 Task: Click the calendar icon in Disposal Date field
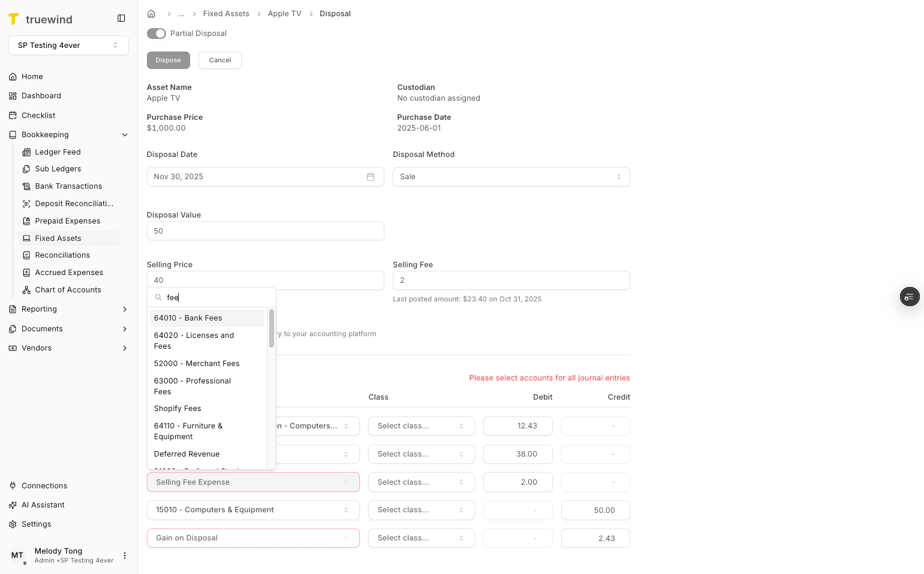pos(371,176)
